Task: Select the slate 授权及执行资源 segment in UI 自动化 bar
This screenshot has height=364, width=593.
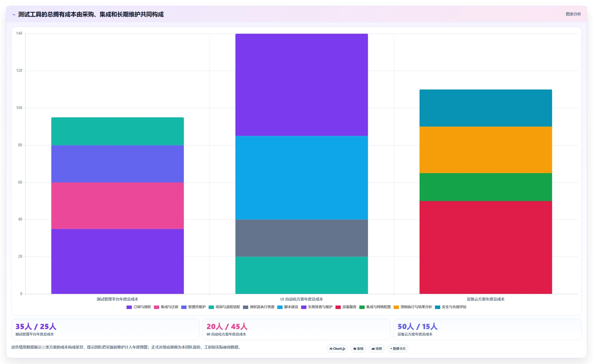Action: click(302, 238)
